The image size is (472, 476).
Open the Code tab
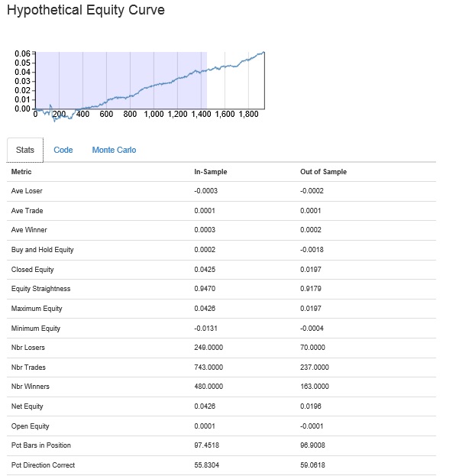point(63,150)
